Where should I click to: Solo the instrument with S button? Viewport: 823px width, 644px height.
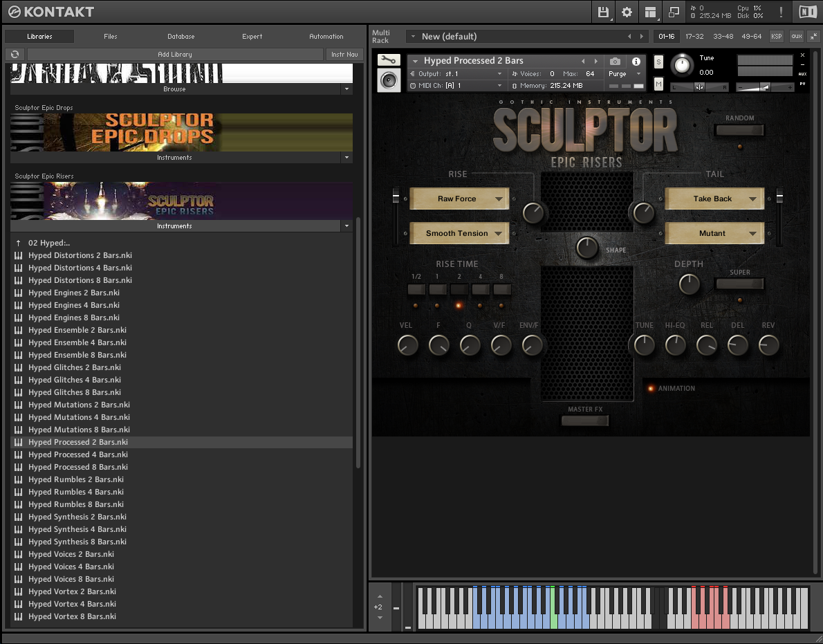(x=658, y=62)
